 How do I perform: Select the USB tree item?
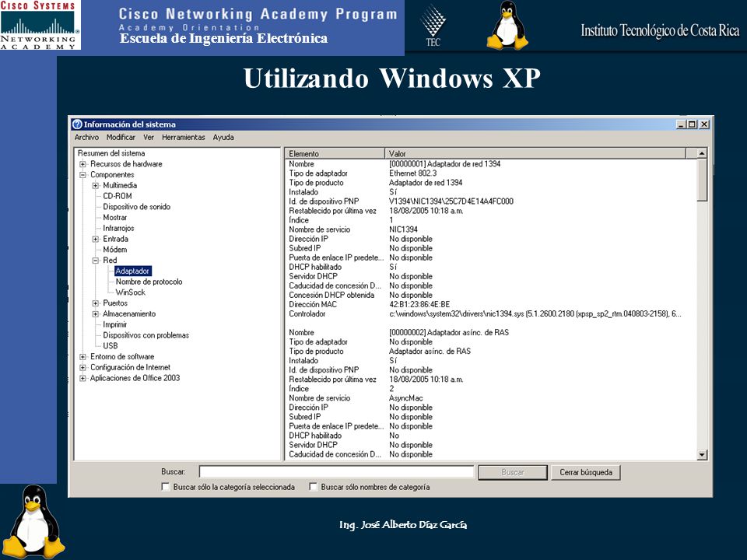click(x=110, y=346)
